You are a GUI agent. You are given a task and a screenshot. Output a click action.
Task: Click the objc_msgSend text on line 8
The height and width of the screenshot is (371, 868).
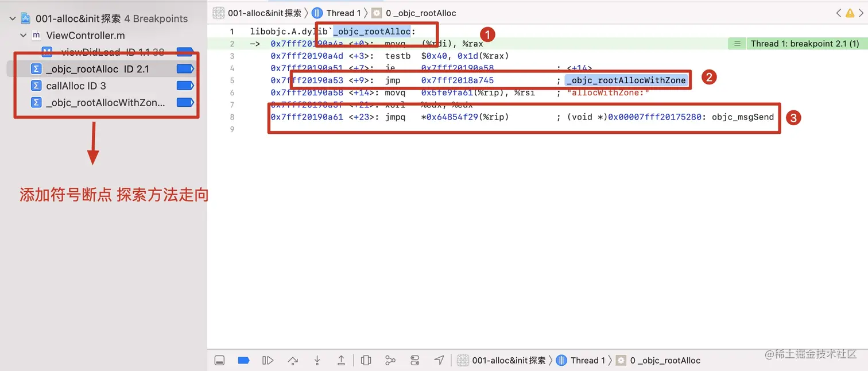pyautogui.click(x=743, y=117)
